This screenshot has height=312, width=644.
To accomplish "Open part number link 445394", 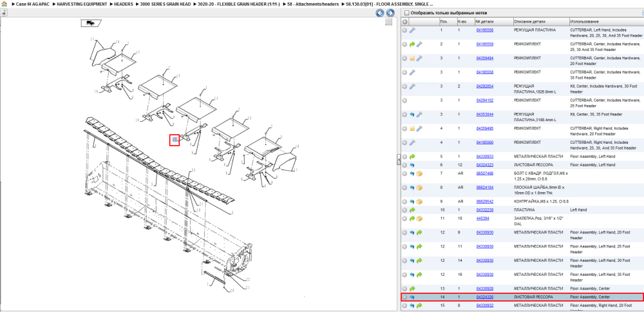I will click(482, 218).
